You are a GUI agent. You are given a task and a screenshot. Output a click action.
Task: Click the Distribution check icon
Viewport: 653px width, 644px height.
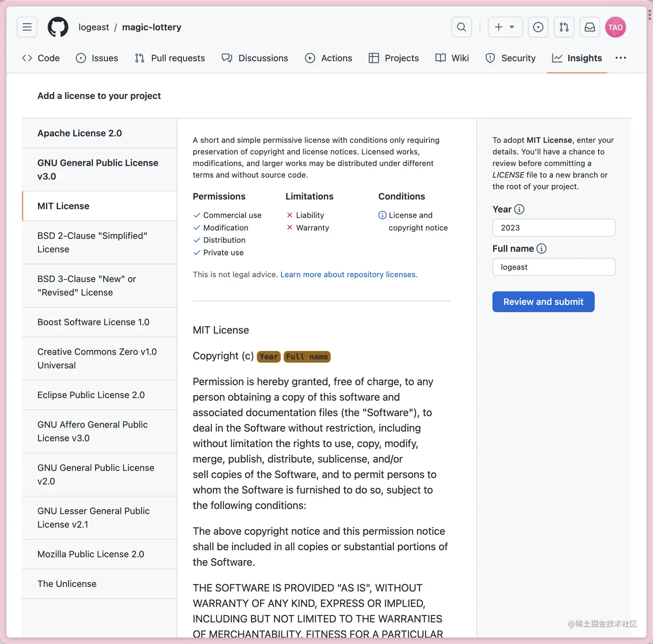click(x=197, y=240)
